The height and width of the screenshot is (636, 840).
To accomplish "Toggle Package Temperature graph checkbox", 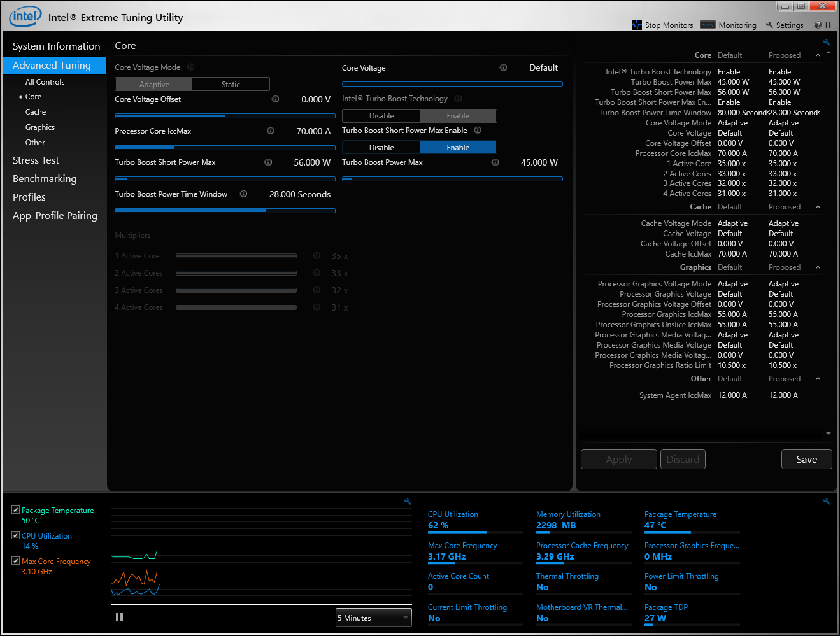I will point(15,510).
